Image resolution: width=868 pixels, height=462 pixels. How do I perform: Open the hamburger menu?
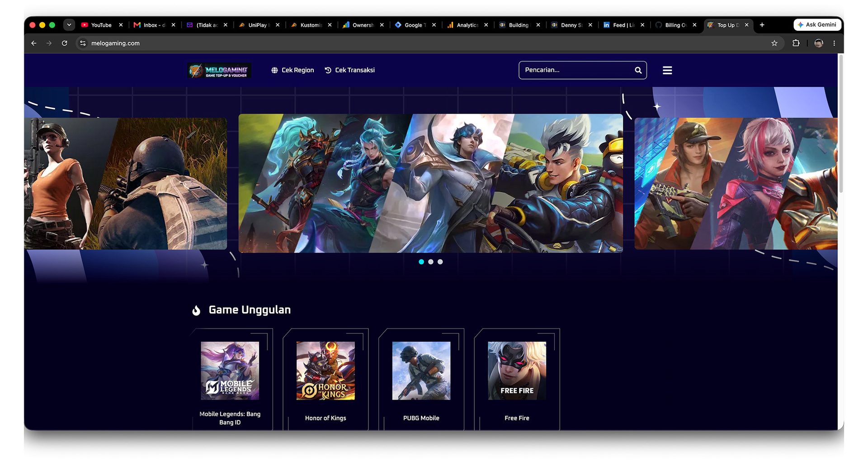[667, 70]
